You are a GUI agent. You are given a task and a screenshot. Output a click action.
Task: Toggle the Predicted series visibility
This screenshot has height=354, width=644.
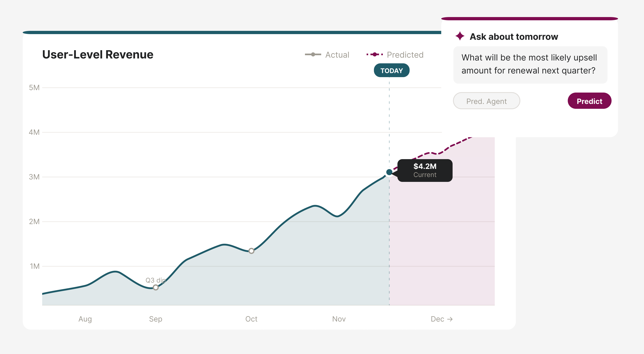[x=405, y=55]
